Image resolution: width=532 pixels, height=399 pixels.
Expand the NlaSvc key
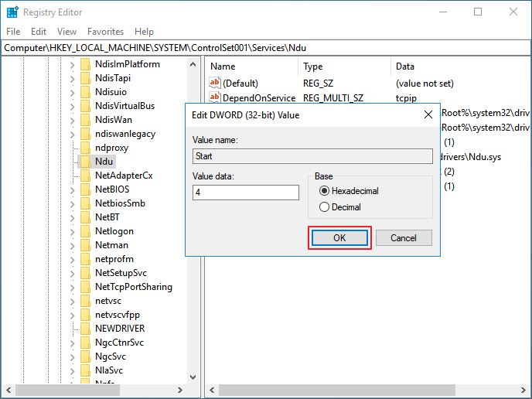(72, 371)
